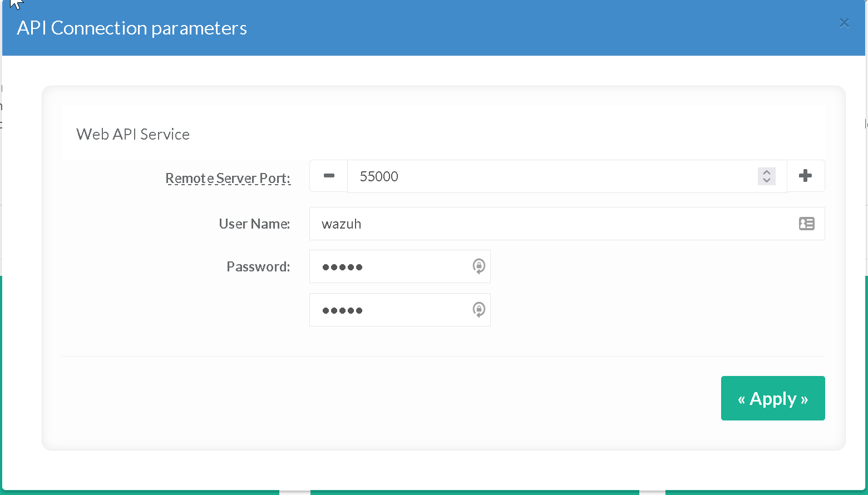
Task: Click the Web API Service section heading
Action: click(x=133, y=134)
